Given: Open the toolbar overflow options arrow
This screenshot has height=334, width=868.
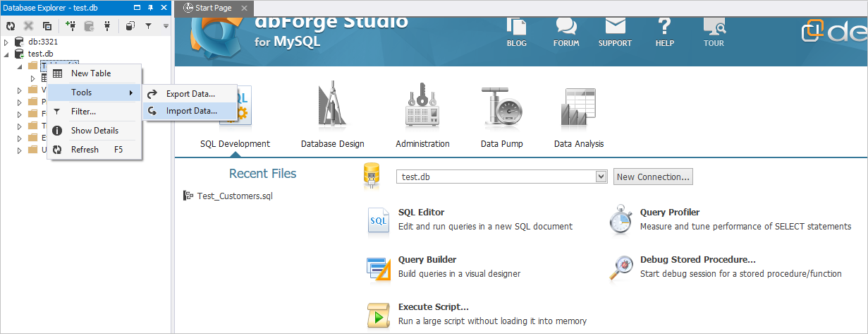Looking at the screenshot, I should click(x=166, y=26).
